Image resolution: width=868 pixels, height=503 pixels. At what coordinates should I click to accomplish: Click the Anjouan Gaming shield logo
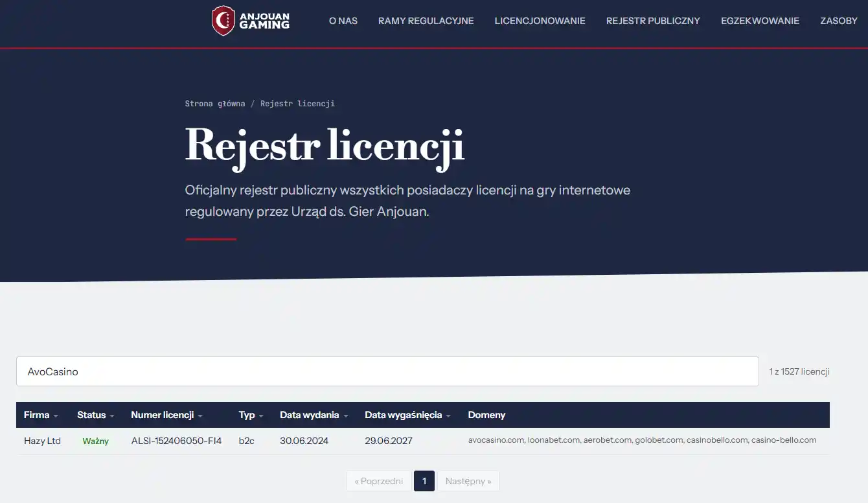click(x=223, y=21)
